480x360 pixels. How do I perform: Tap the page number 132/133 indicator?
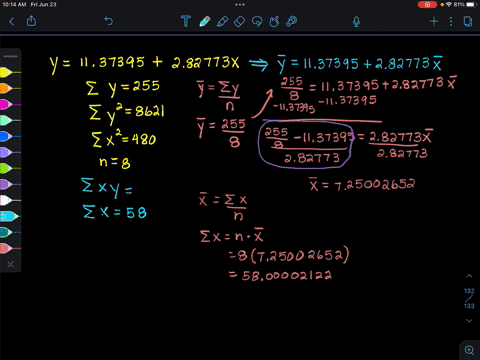(x=469, y=298)
